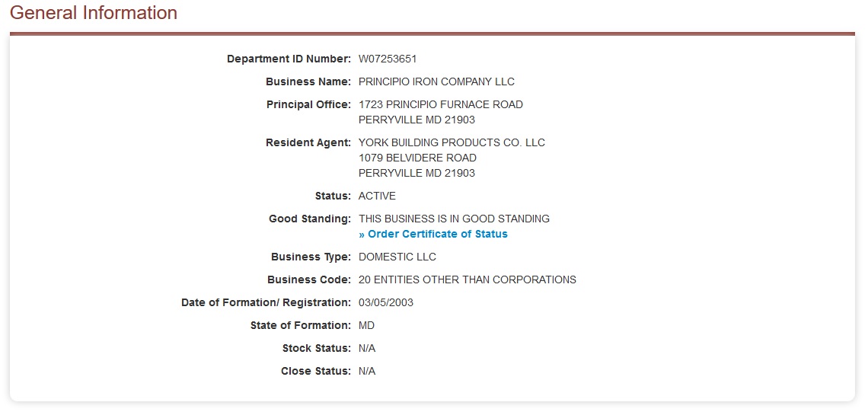Click the Business Code label

[x=309, y=279]
